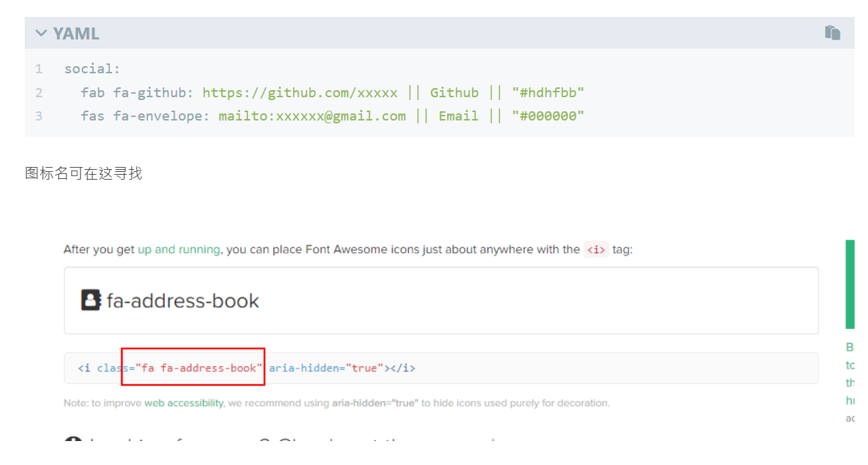Click the 'social:' key in the code
The width and height of the screenshot is (868, 465).
(x=92, y=69)
